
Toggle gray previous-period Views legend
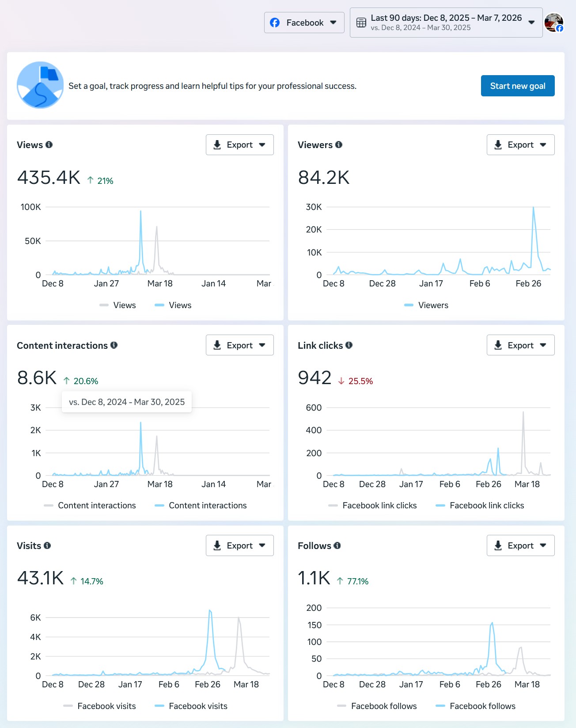tap(117, 305)
